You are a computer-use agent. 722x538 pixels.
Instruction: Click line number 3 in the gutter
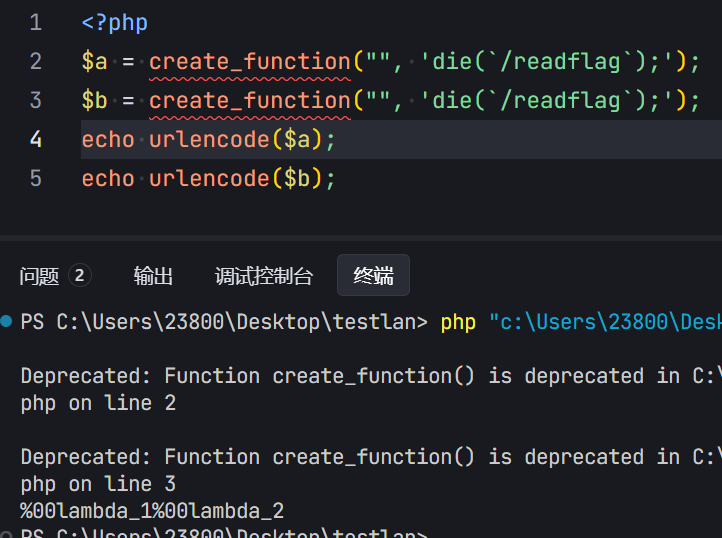(x=36, y=100)
